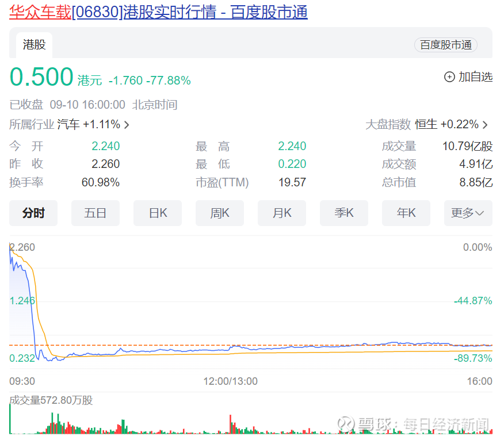Click the percent change -77.88%

tap(169, 81)
